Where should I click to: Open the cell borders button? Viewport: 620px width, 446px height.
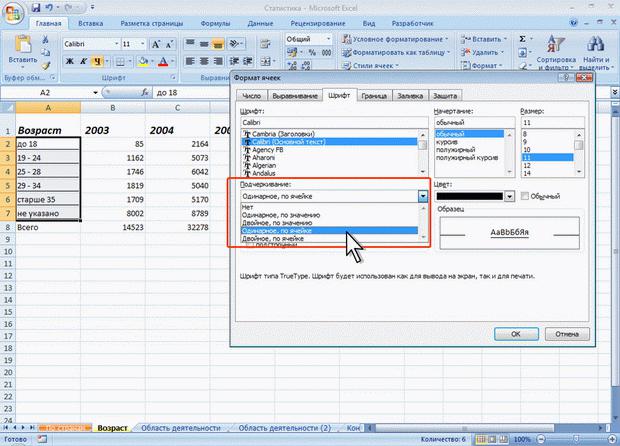point(120,61)
